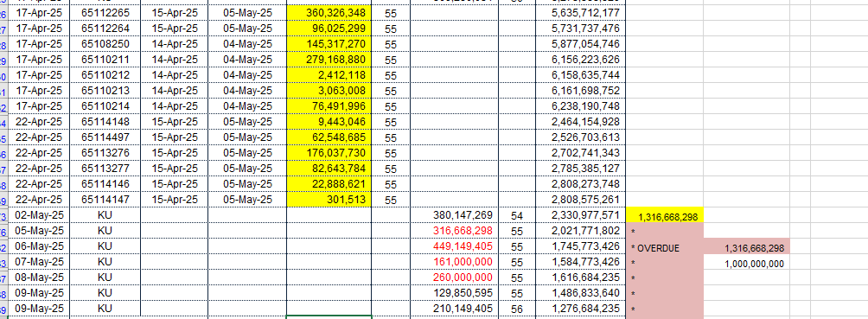Select invoice number 65114148
868x319 pixels.
pos(105,121)
